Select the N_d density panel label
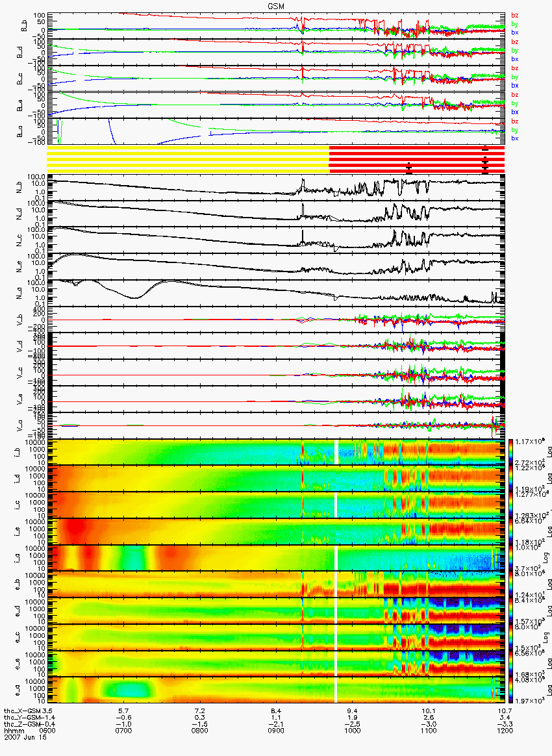 click(19, 214)
